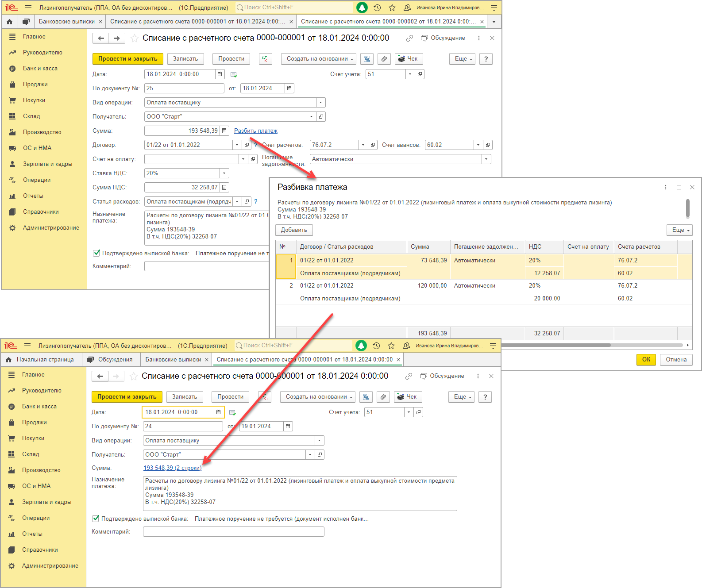702x588 pixels.
Task: Click По документу № field in top window
Action: pos(184,88)
